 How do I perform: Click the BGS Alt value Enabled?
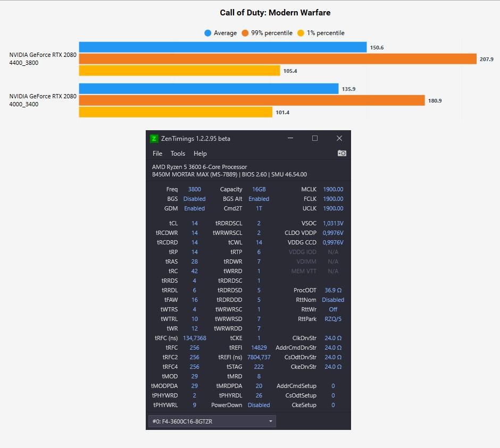[x=259, y=199]
